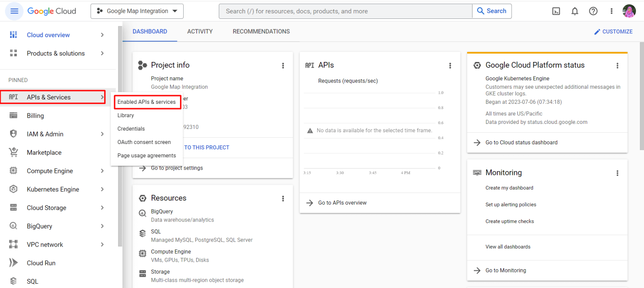644x288 pixels.
Task: Select Credentials from the APIs submenu
Action: pyautogui.click(x=131, y=129)
